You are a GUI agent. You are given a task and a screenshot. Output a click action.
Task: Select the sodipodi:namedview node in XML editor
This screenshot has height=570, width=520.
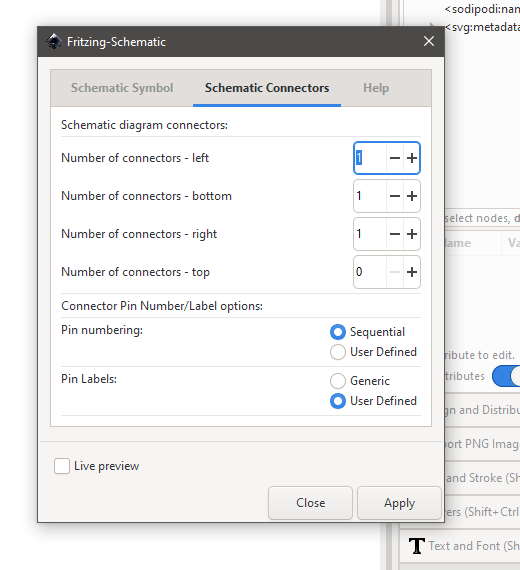pos(482,9)
